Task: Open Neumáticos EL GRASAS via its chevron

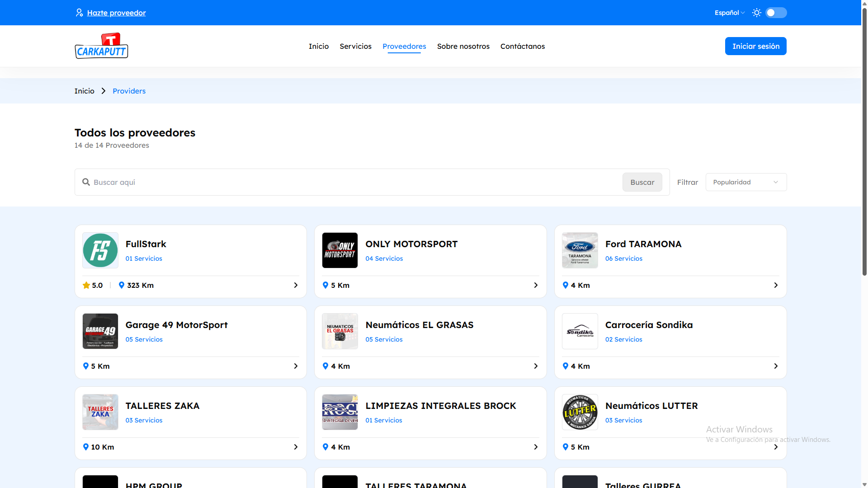Action: 536,366
